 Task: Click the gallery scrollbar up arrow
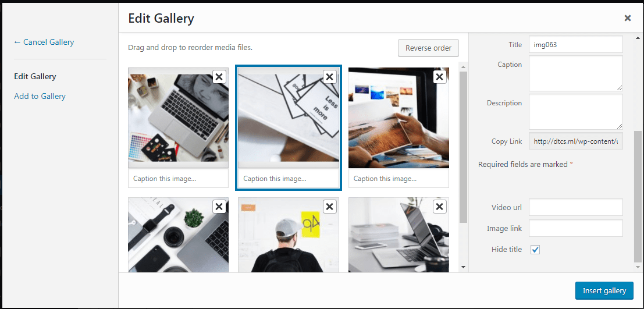(x=463, y=66)
